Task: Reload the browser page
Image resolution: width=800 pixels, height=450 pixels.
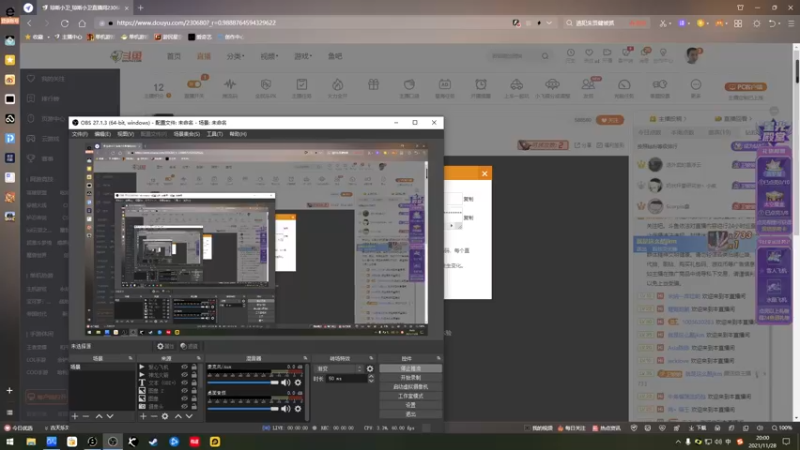Action: [65, 23]
